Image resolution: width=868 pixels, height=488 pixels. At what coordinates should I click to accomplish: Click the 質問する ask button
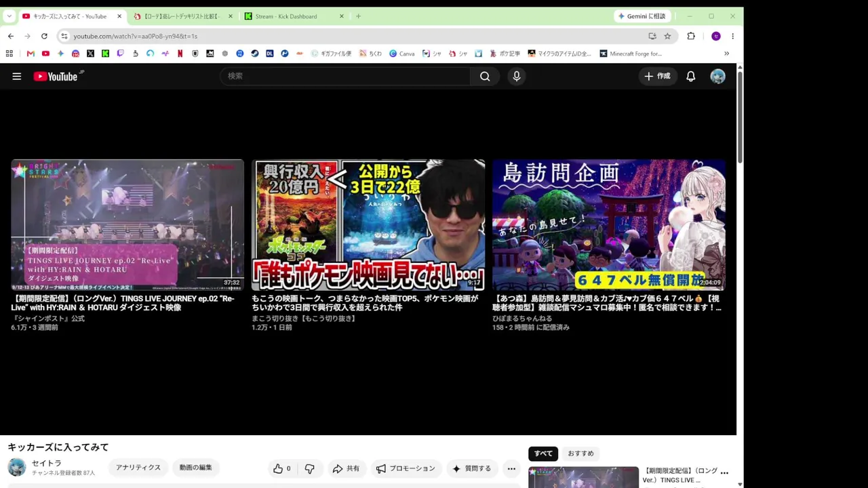(471, 468)
